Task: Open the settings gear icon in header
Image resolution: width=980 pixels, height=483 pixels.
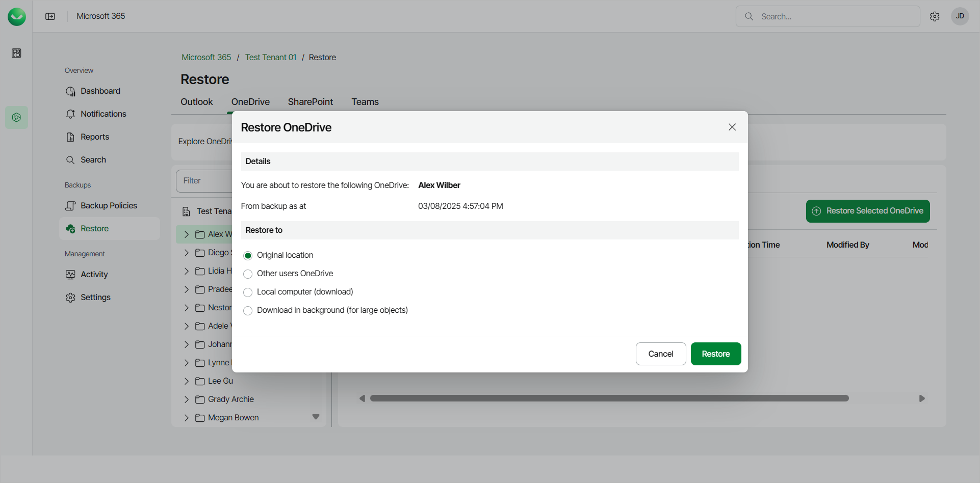Action: click(x=935, y=16)
